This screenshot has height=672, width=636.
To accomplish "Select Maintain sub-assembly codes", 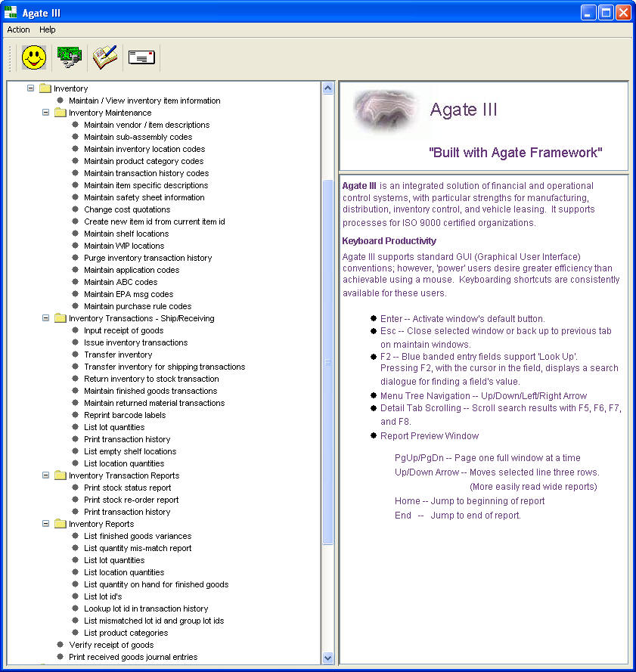I will pos(138,137).
